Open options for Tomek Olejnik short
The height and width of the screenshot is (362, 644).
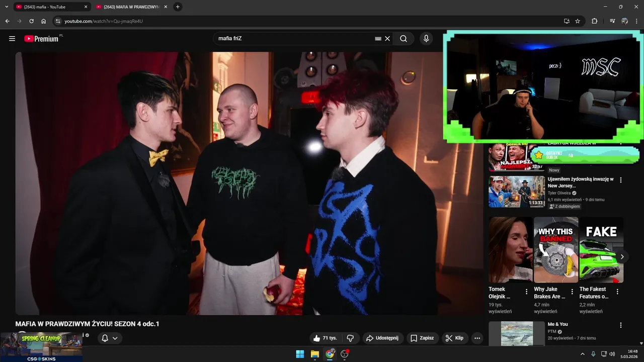[527, 292]
